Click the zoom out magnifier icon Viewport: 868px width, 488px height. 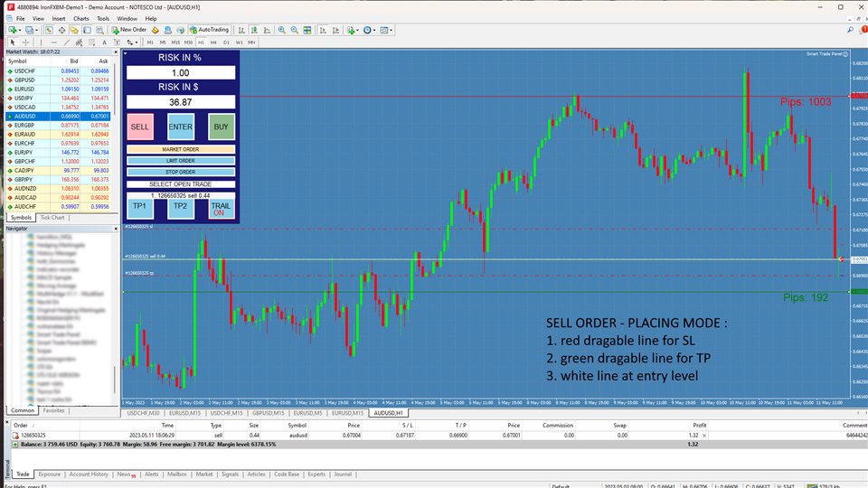pos(294,30)
